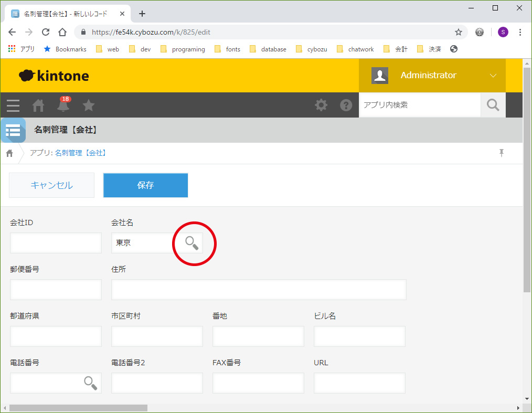
Task: Open a new browser tab
Action: click(142, 14)
